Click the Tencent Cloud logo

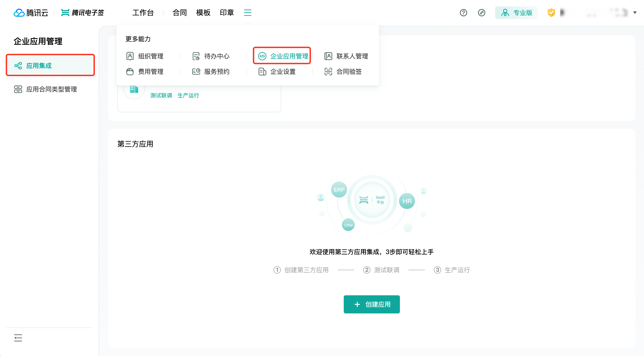[31, 12]
